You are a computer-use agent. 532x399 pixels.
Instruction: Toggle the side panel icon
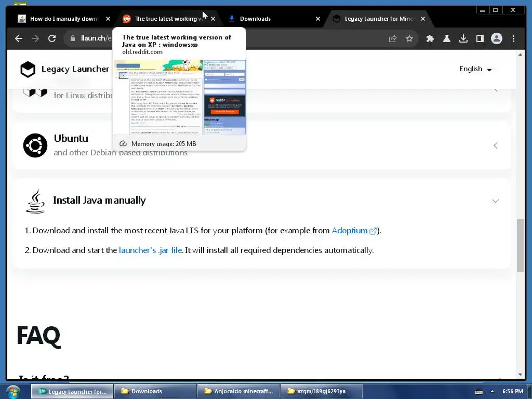pos(480,38)
